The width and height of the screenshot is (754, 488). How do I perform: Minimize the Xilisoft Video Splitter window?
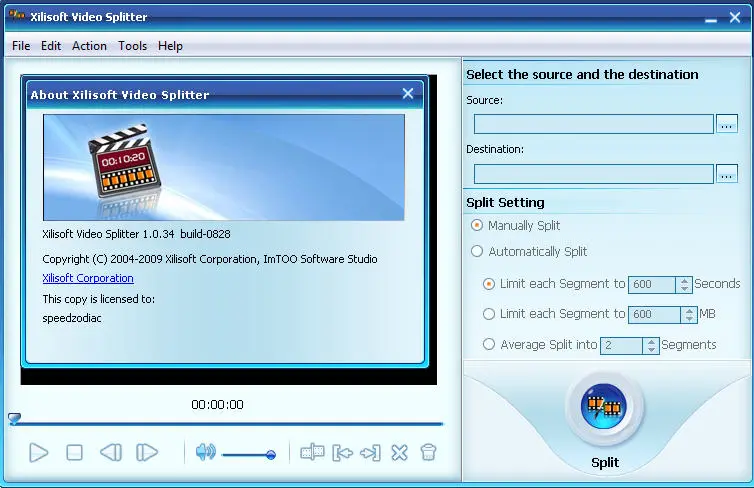click(x=711, y=19)
